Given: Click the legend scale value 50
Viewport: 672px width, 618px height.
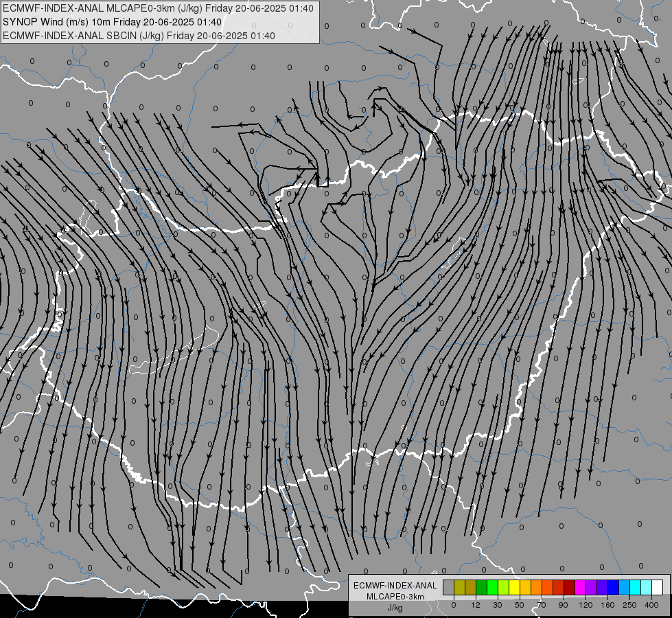Looking at the screenshot, I should tap(520, 605).
